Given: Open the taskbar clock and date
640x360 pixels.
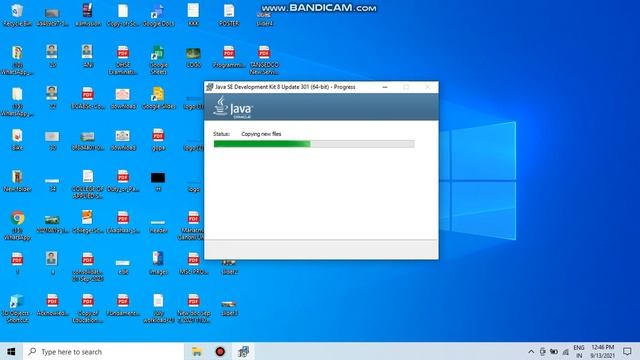Looking at the screenshot, I should point(602,351).
